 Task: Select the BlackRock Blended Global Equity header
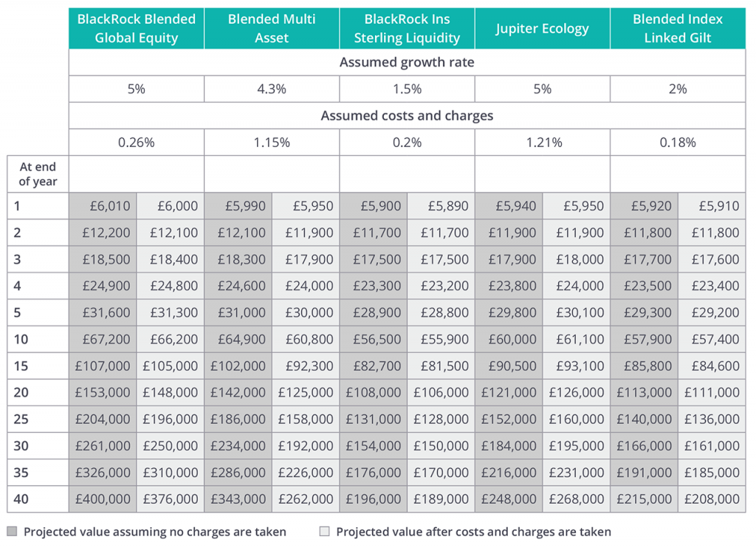tap(137, 29)
